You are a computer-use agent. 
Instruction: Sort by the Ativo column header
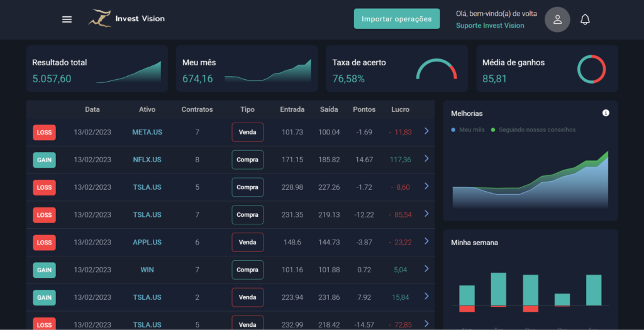[147, 109]
